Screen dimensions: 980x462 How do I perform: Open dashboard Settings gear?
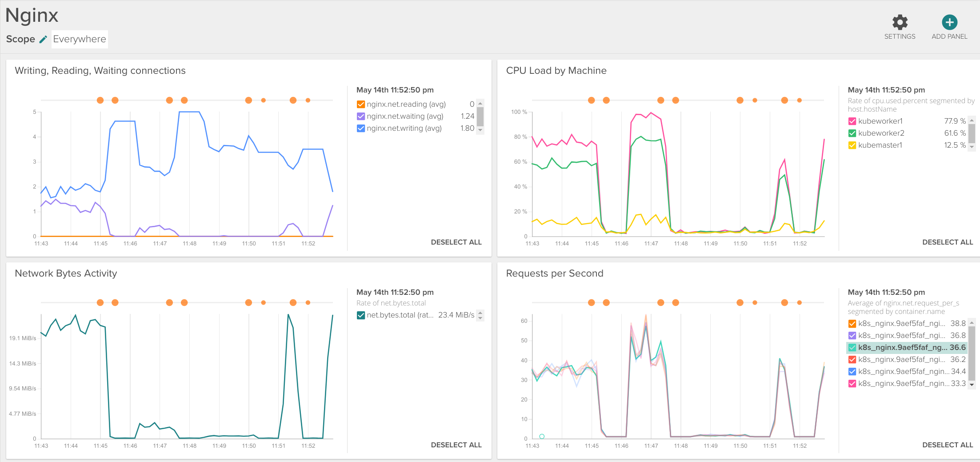(900, 22)
